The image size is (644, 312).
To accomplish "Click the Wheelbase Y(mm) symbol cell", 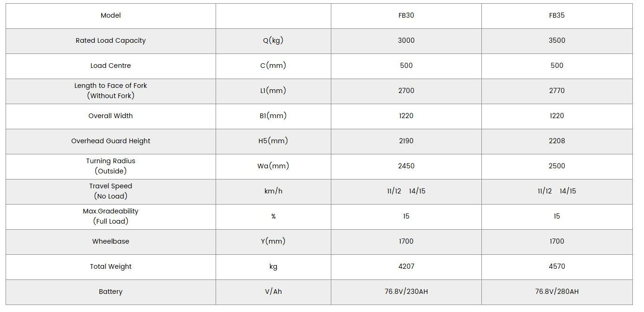I will 273,241.
